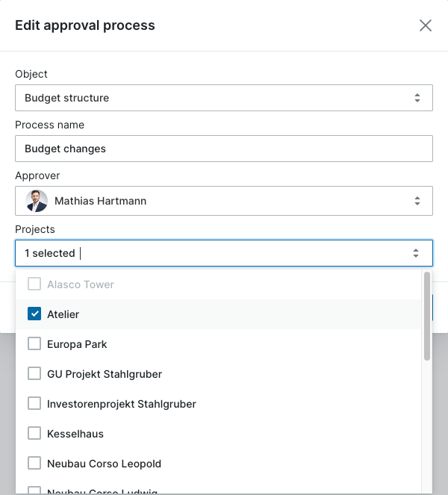Open the Approver dropdown with Mathias Hartmann

(x=224, y=201)
